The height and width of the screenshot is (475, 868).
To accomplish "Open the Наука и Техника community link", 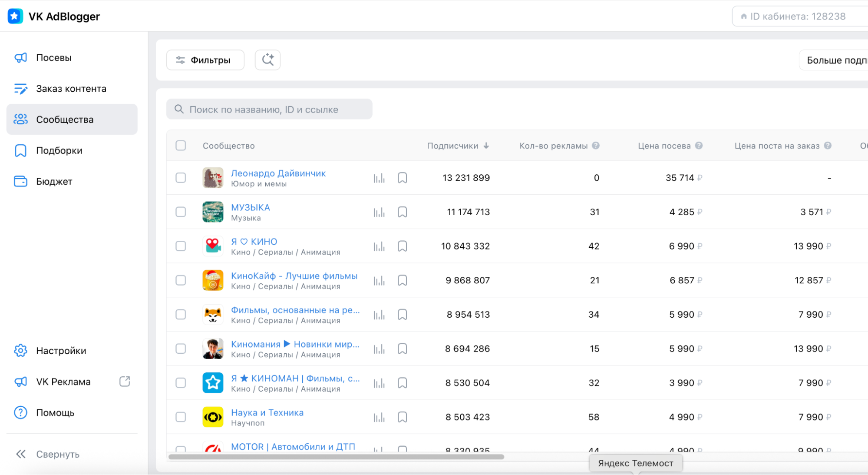I will point(267,412).
